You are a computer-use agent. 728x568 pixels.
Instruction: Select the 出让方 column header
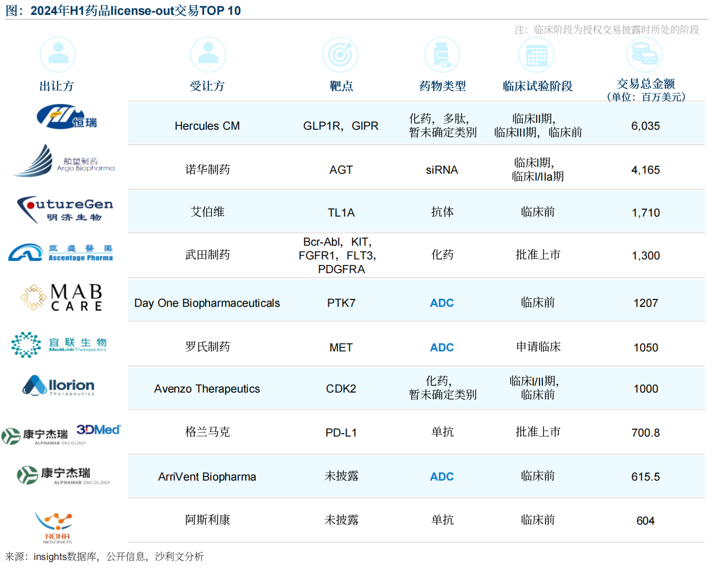57,86
